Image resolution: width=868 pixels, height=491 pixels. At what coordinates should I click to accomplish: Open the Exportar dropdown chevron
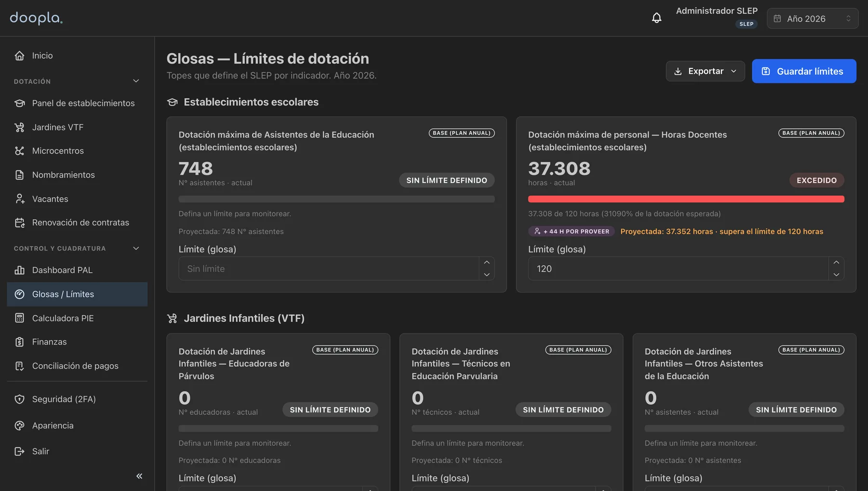pos(734,71)
